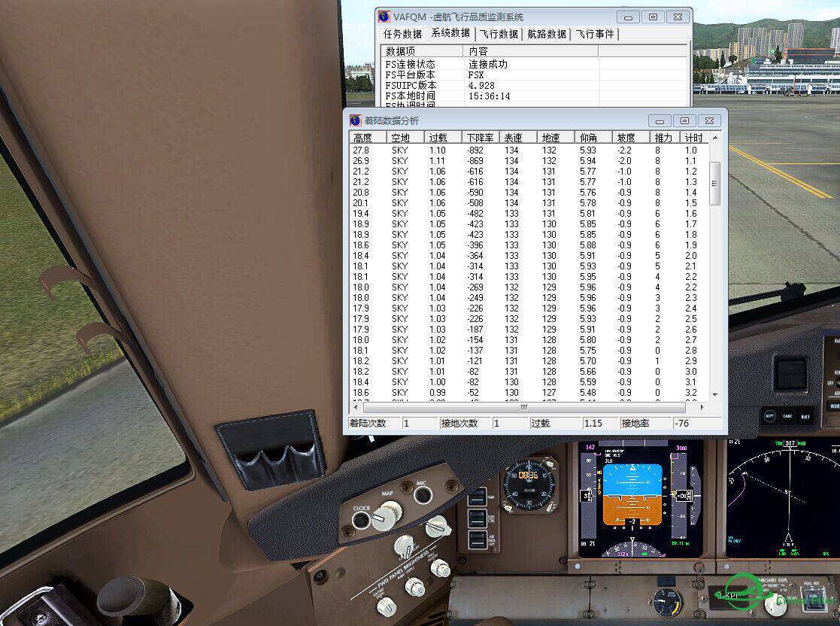Click the VAFQM globe icon in title bar
Screen dimensions: 840x626
tap(384, 17)
